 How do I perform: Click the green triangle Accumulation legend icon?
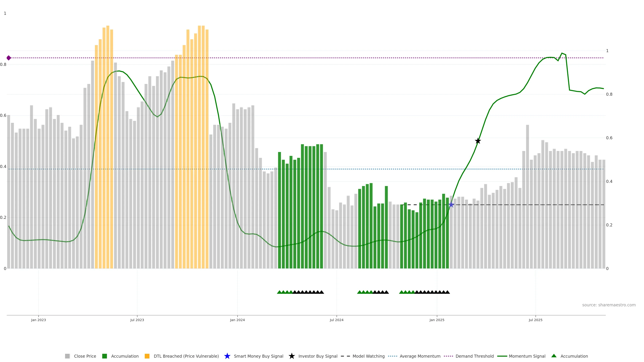(554, 356)
